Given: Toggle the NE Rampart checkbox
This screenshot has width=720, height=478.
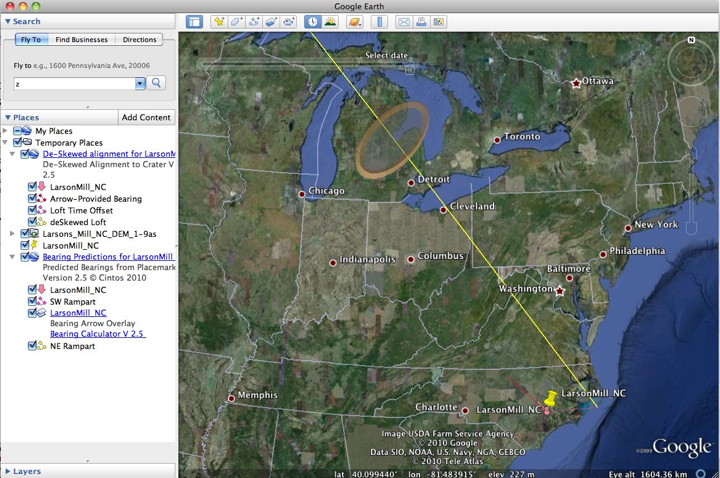Looking at the screenshot, I should [33, 346].
